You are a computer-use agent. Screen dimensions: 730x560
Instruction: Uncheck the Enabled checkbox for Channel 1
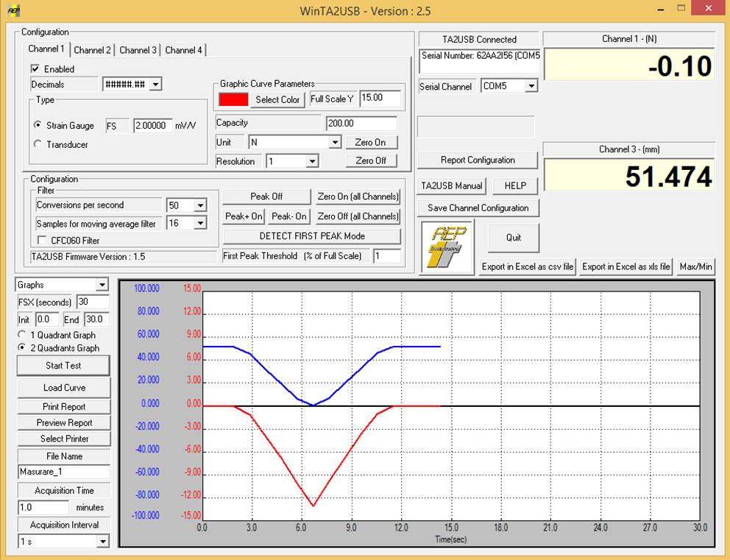click(x=35, y=69)
